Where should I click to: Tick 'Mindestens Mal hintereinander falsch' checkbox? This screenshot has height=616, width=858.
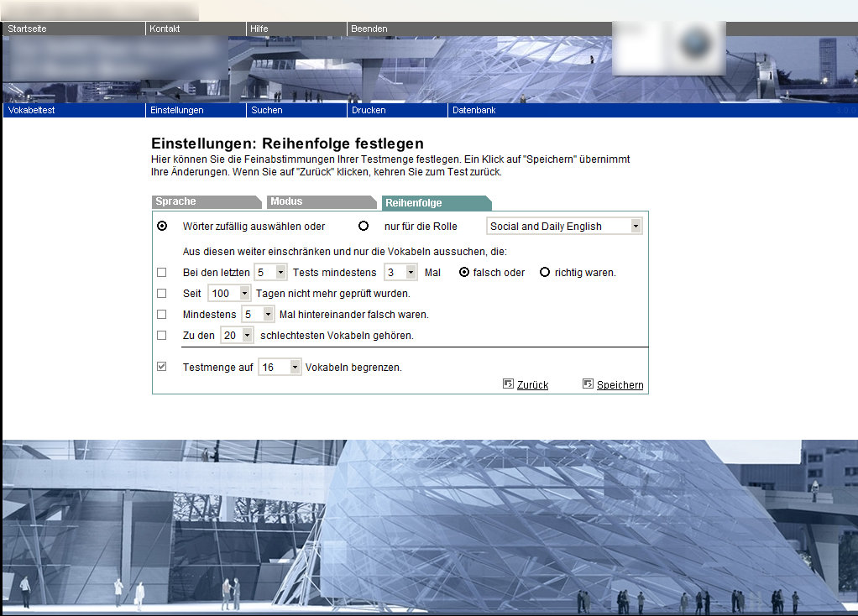[162, 314]
